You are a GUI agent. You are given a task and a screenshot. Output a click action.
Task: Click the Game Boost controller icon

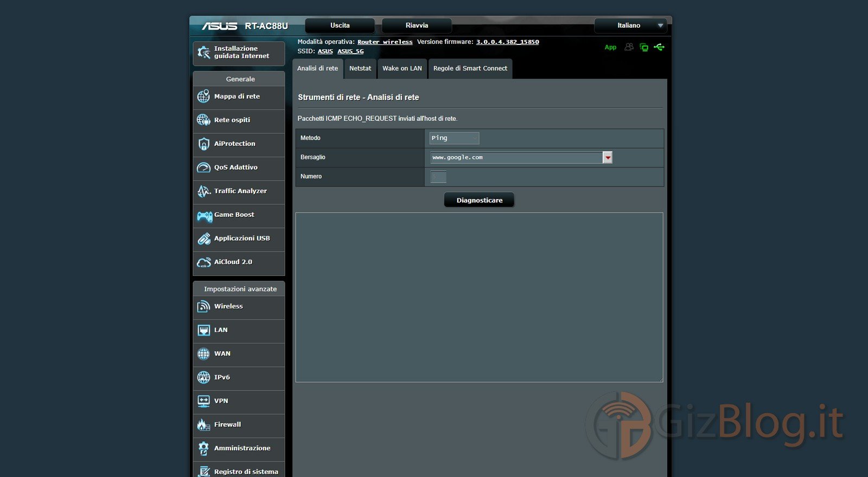(205, 216)
